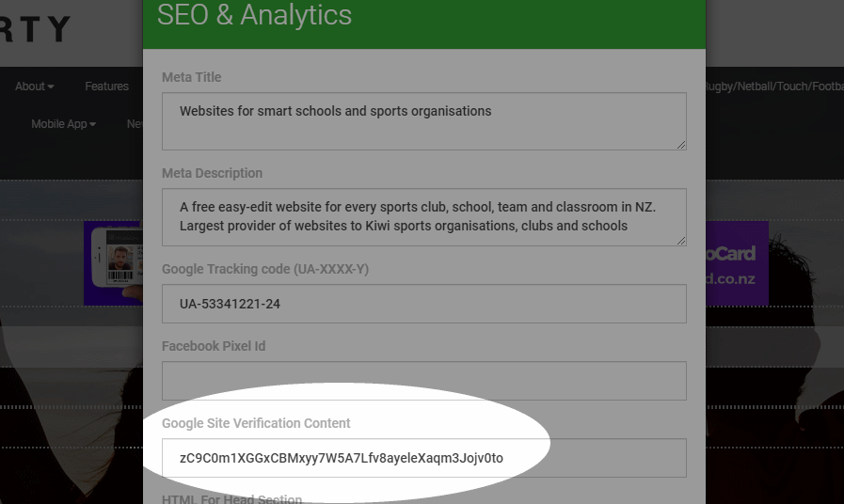Click the Features menu item in background page
This screenshot has height=504, width=844.
click(x=106, y=87)
